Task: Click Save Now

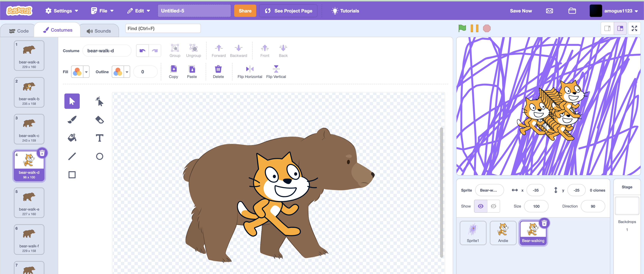Action: (521, 11)
